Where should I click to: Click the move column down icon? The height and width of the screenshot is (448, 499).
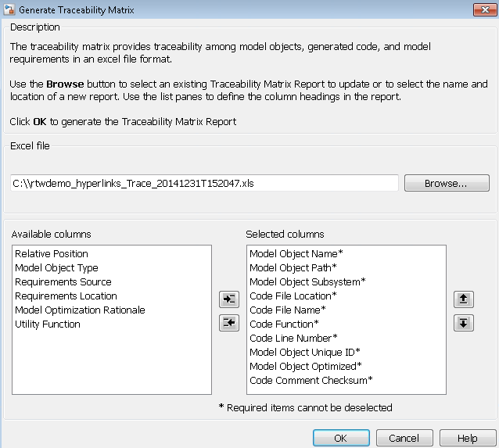(x=464, y=323)
